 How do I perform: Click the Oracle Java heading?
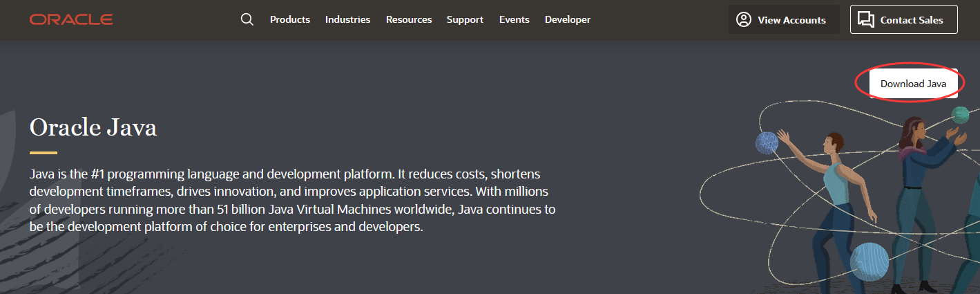pyautogui.click(x=93, y=127)
